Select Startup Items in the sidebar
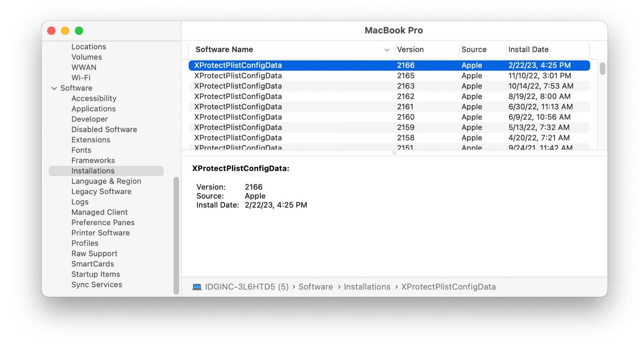Image resolution: width=644 pixels, height=362 pixels. coord(96,274)
